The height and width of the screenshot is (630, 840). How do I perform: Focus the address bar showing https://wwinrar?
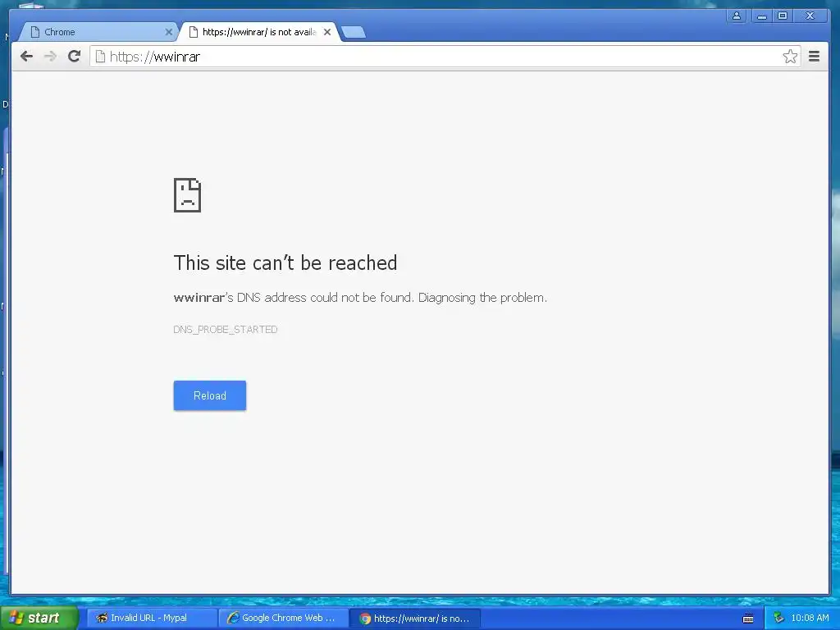[445, 57]
